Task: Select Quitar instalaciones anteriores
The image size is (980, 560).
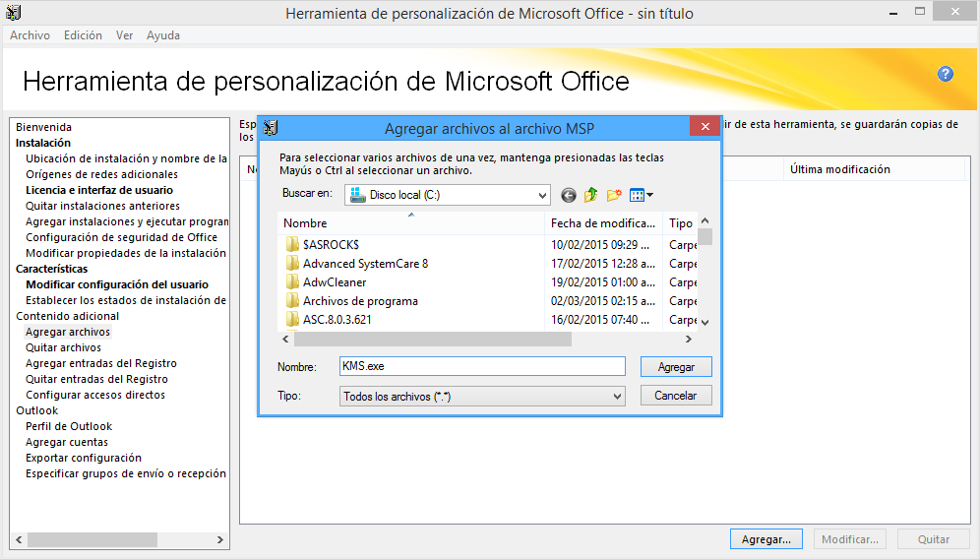Action: coord(102,206)
